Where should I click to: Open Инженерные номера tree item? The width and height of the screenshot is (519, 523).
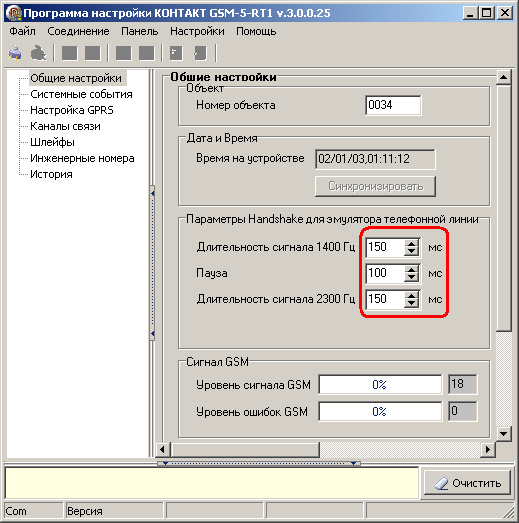coord(82,158)
